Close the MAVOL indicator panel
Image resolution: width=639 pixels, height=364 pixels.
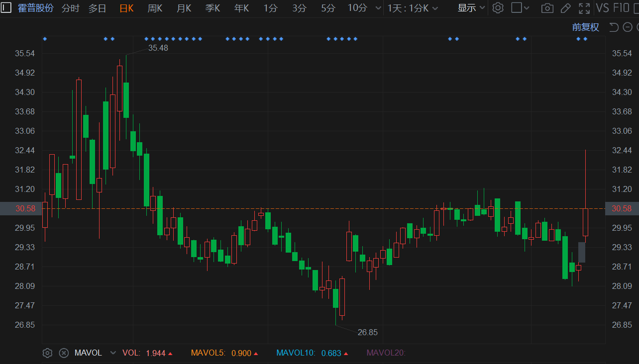click(x=64, y=353)
